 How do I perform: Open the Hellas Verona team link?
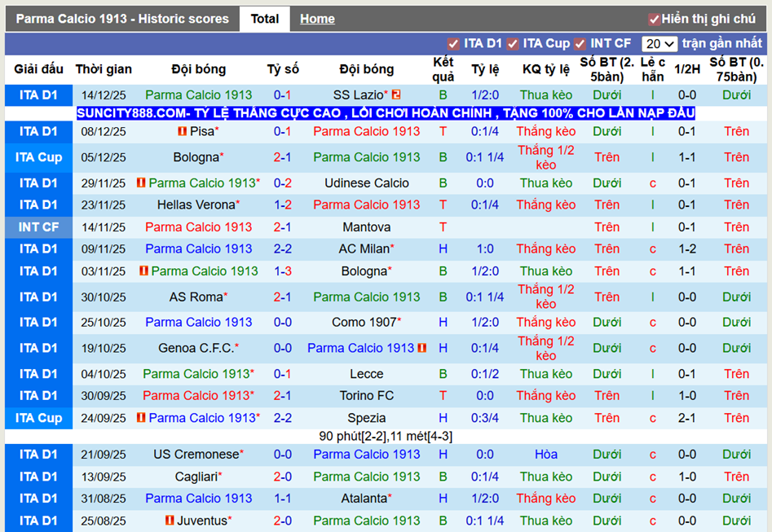tap(196, 204)
